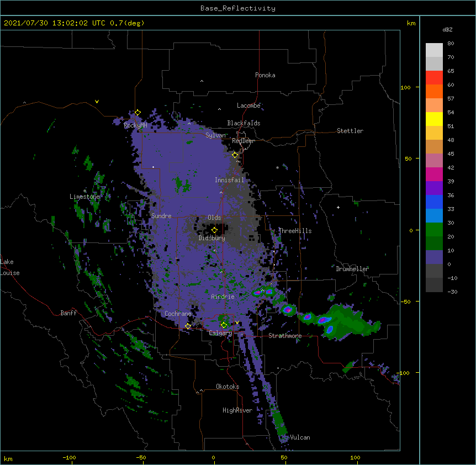Click the RockyMH town label
This screenshot has width=476, height=465.
(135, 125)
